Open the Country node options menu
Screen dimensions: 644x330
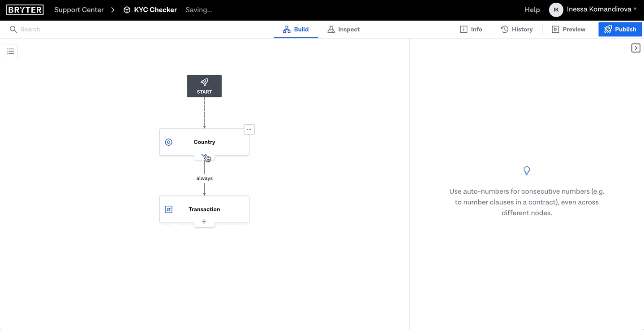(x=249, y=129)
